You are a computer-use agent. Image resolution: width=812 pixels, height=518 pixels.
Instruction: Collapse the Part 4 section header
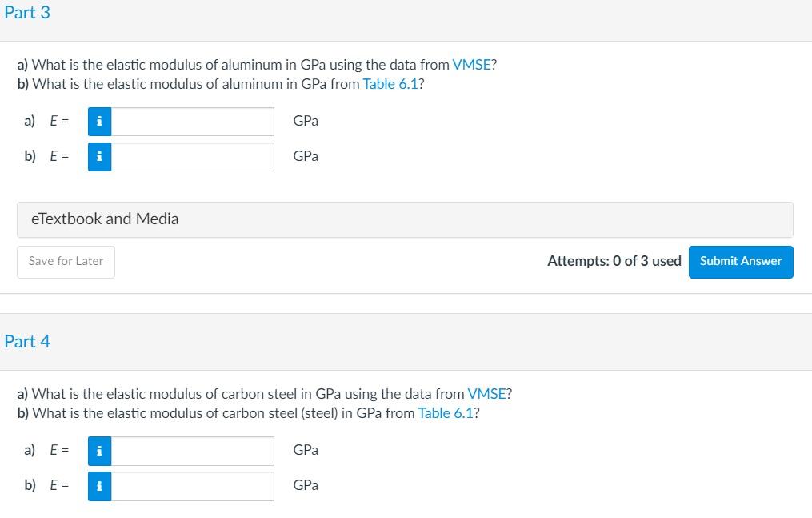27,342
